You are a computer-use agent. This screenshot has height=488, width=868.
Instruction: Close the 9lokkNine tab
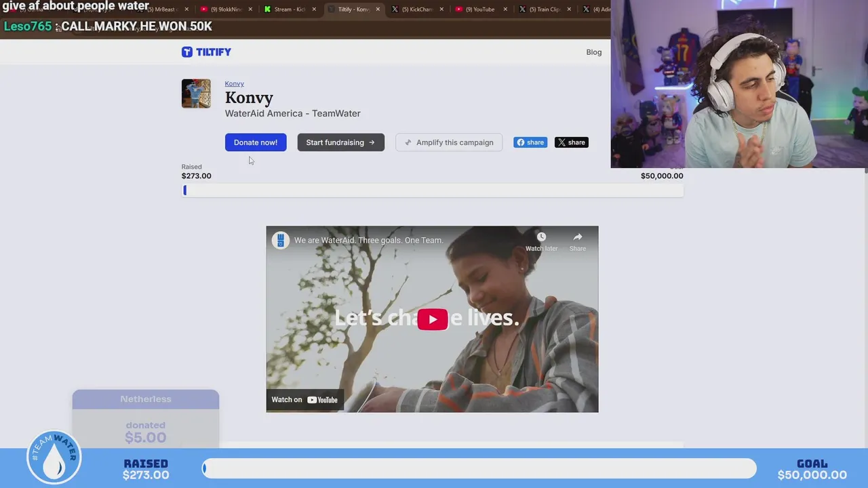(250, 9)
